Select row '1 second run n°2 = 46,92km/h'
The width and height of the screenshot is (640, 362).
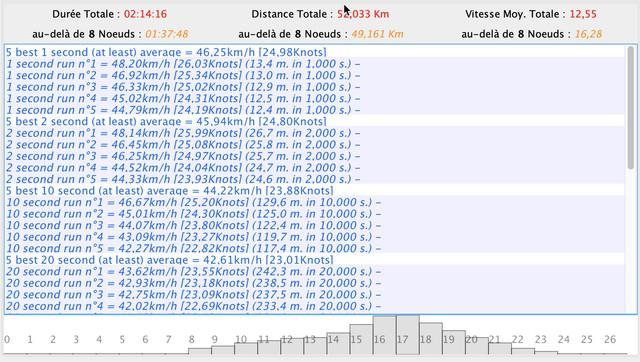click(315, 75)
